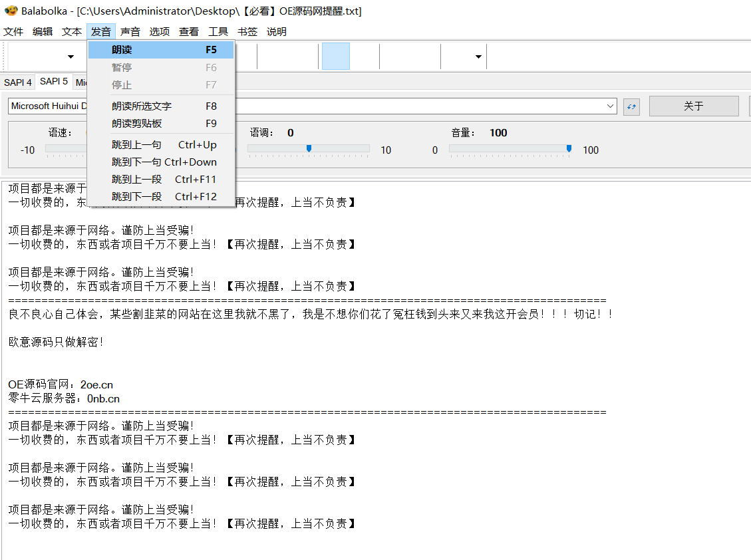Click the bold 音量 value 100
751x560 pixels.
[x=498, y=133]
